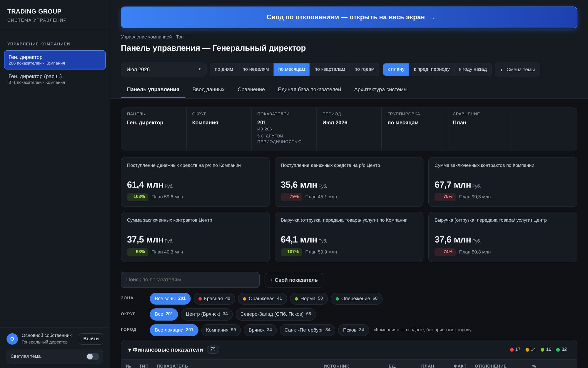Viewport: 588px width, 368px height.
Task: Compare к году назад
Action: click(473, 69)
